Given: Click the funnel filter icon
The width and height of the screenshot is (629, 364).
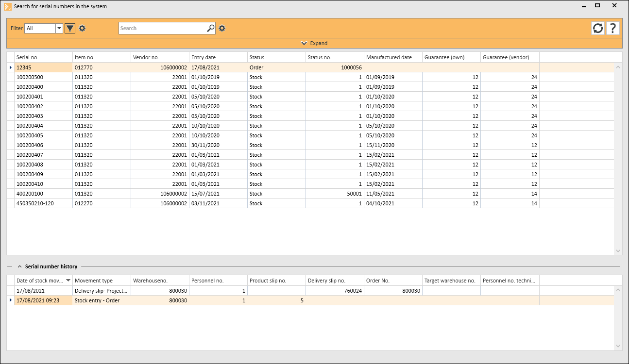Looking at the screenshot, I should [x=70, y=28].
